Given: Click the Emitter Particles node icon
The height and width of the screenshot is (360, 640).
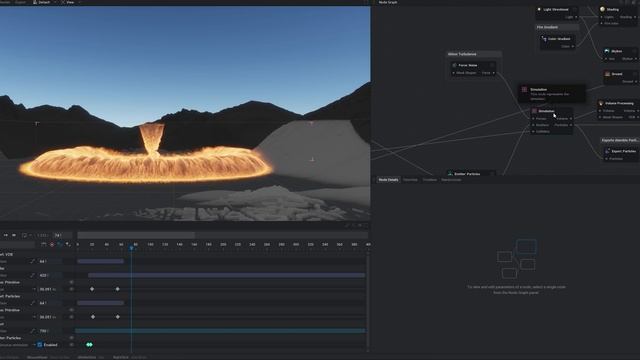Looking at the screenshot, I should [x=450, y=173].
